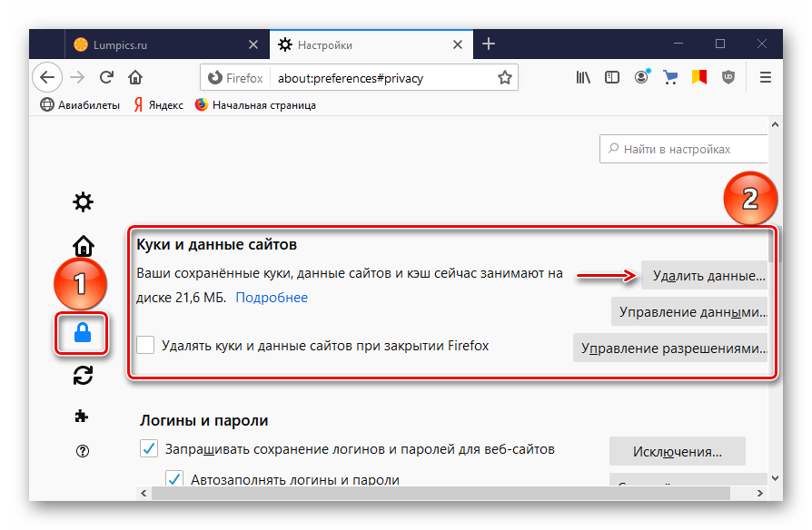Viewport: 812px width, 530px height.
Task: Enable deleting cookies when Firefox closes
Action: pos(145,346)
